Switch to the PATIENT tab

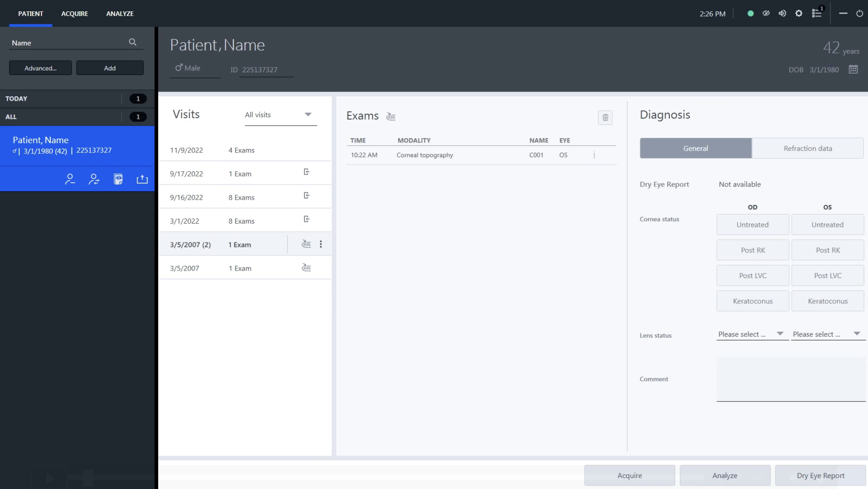pyautogui.click(x=31, y=14)
